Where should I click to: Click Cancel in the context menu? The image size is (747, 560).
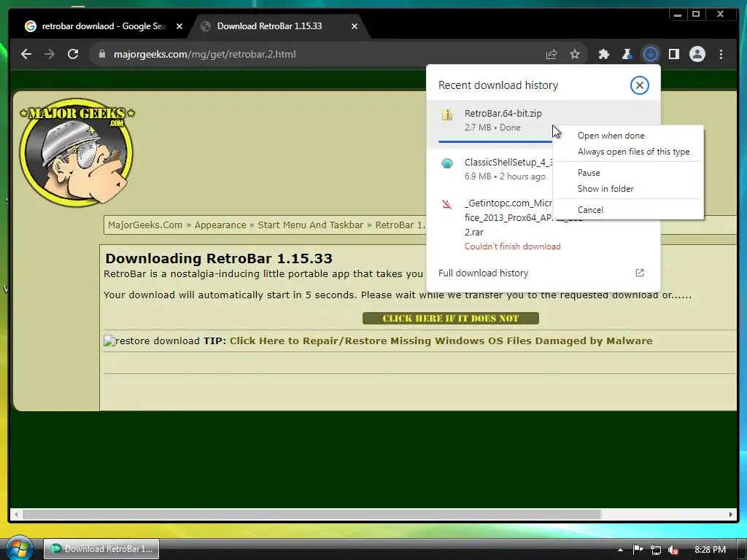(590, 210)
